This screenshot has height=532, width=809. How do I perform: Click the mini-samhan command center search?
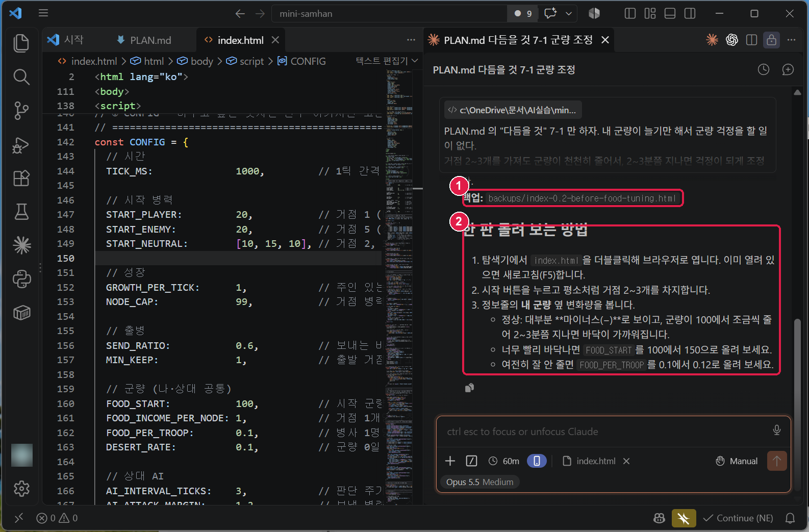390,14
